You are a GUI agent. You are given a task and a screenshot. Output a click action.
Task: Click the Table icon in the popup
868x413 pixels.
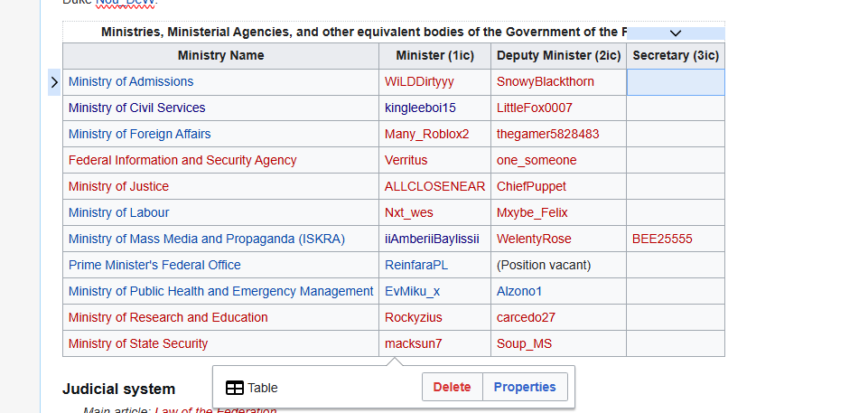pos(235,388)
